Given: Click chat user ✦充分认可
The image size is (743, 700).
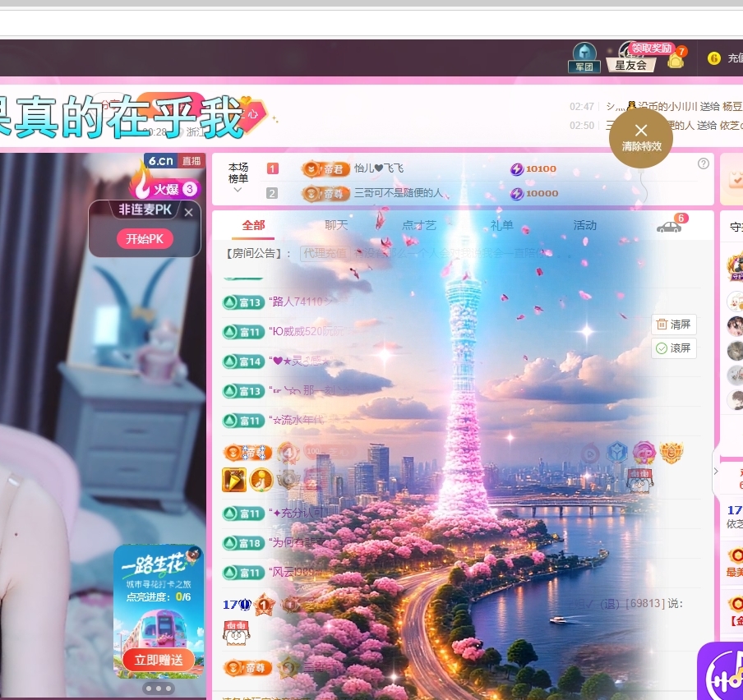Looking at the screenshot, I should [298, 513].
